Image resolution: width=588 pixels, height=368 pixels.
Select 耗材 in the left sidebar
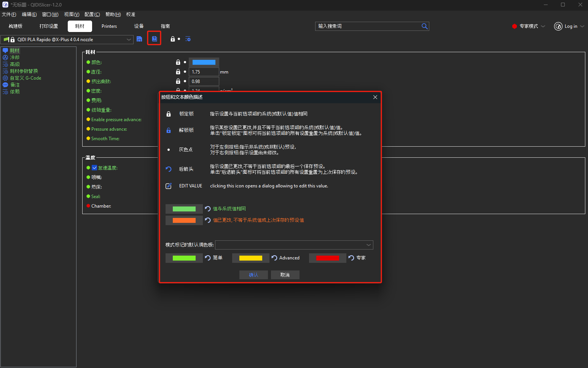15,51
